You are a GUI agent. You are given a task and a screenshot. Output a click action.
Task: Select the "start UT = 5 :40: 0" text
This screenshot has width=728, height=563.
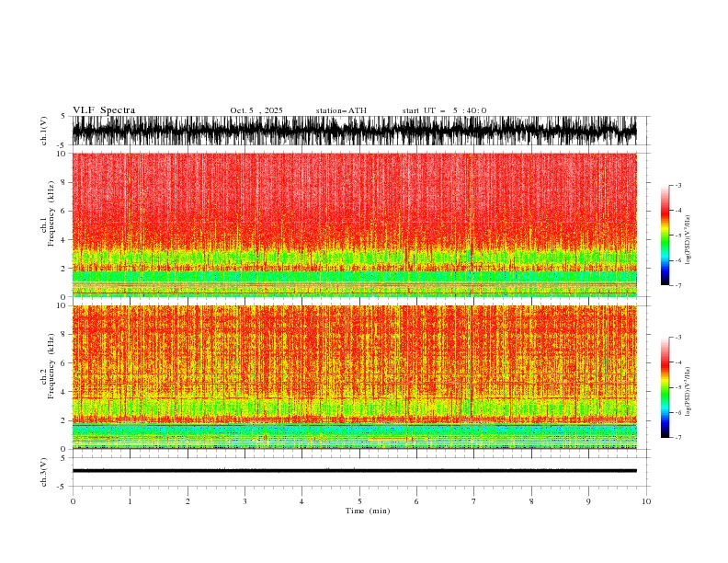pyautogui.click(x=444, y=110)
